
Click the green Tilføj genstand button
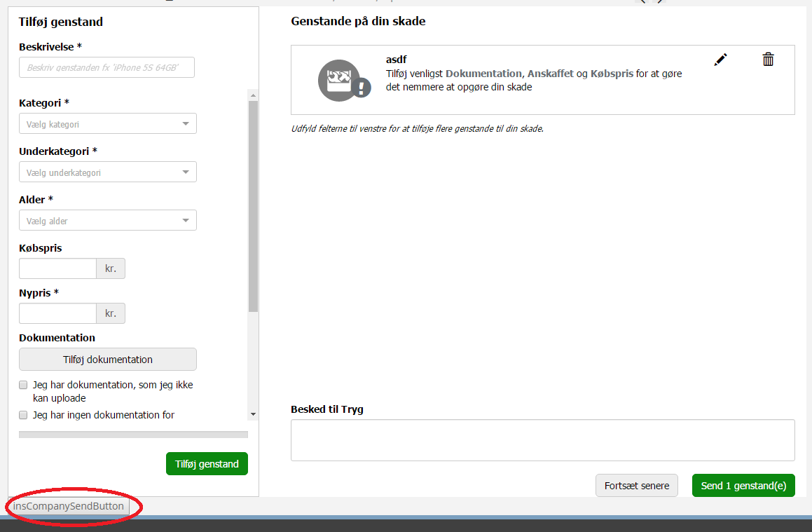(x=207, y=463)
